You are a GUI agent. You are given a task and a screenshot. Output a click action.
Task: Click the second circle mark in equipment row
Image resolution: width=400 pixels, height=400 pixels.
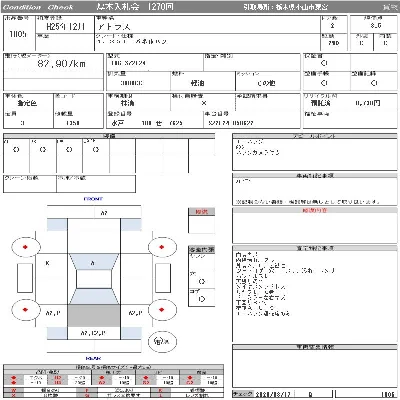click(43, 150)
